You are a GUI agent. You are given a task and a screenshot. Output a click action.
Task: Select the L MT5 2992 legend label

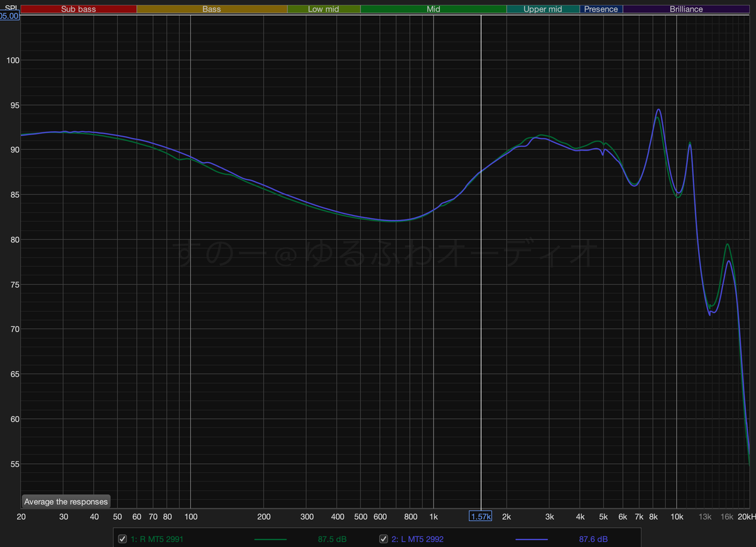(418, 539)
